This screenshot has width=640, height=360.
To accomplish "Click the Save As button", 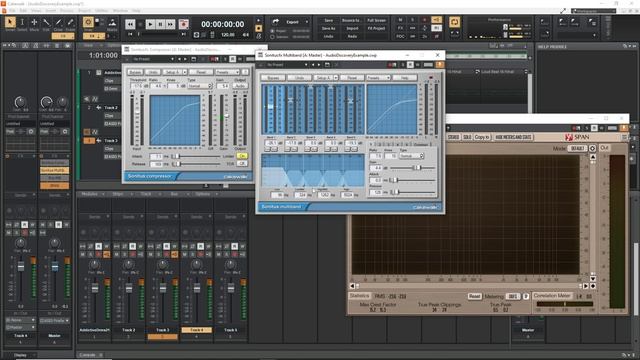I will point(329,28).
